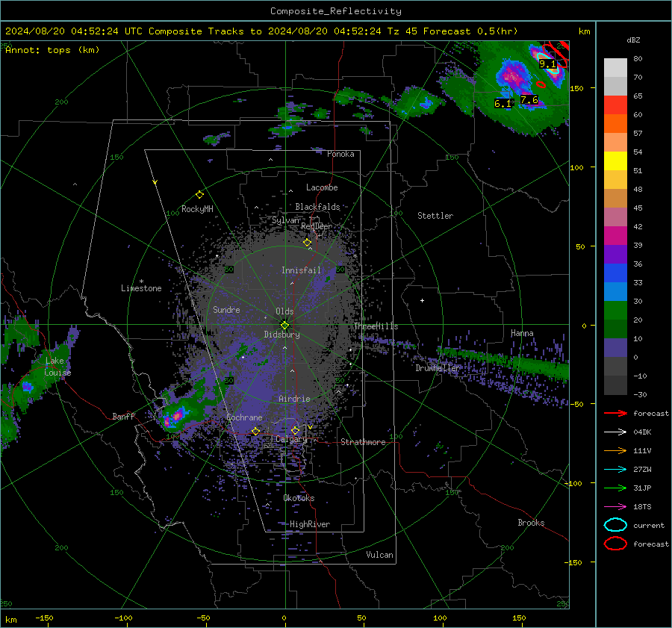
Task: Click the RockyMH label
Action: coord(197,209)
